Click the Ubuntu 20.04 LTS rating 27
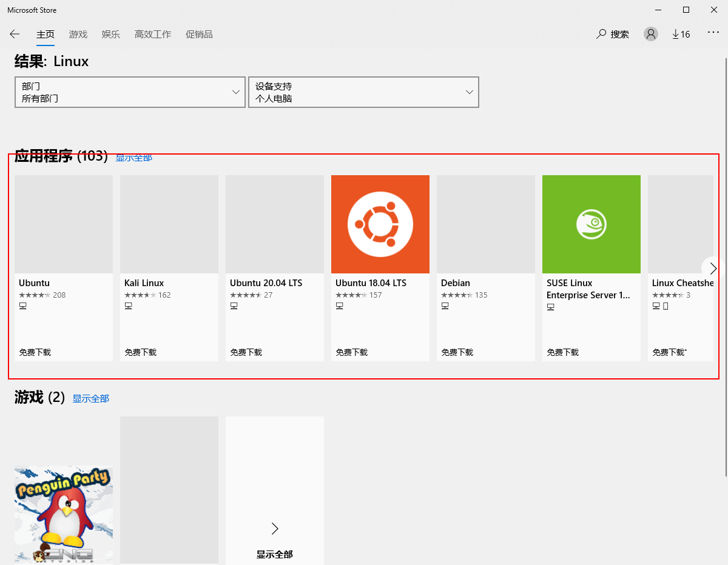Viewport: 728px width, 565px height. point(251,295)
